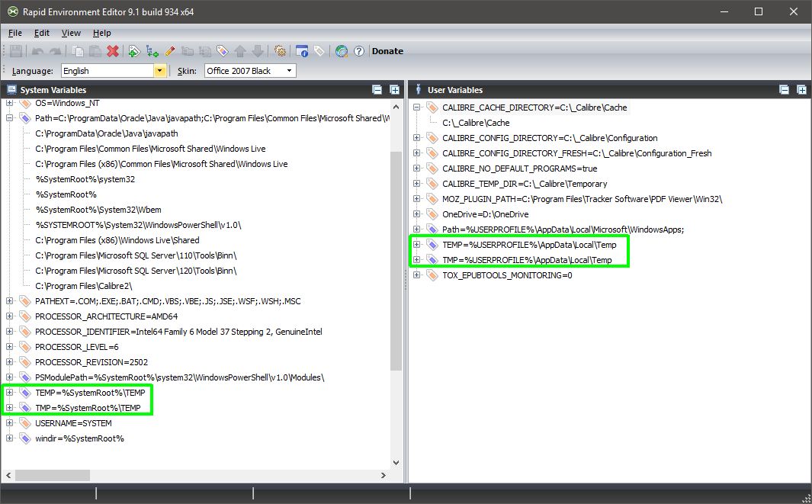Open the File menu

[15, 33]
